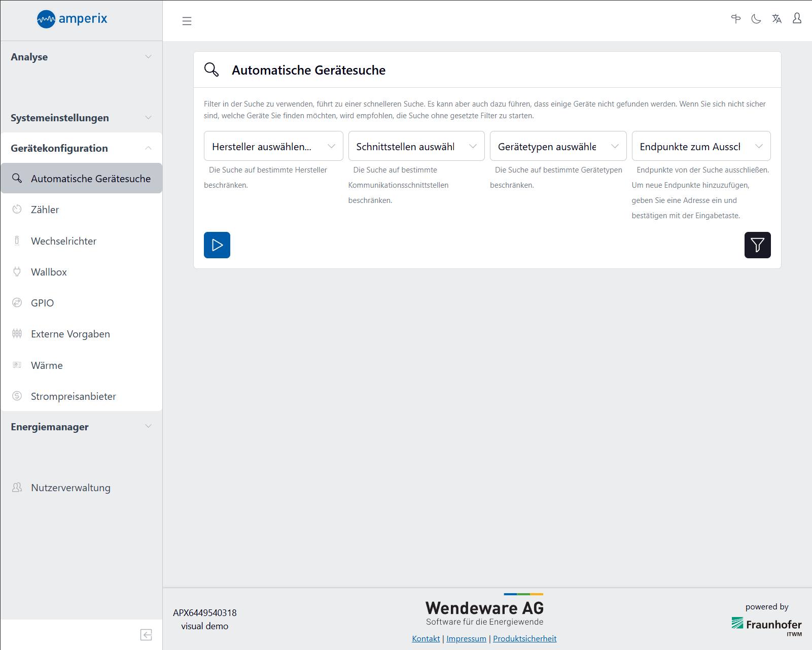This screenshot has width=812, height=650.
Task: Expand the Systemeinstellungen section
Action: (x=81, y=118)
